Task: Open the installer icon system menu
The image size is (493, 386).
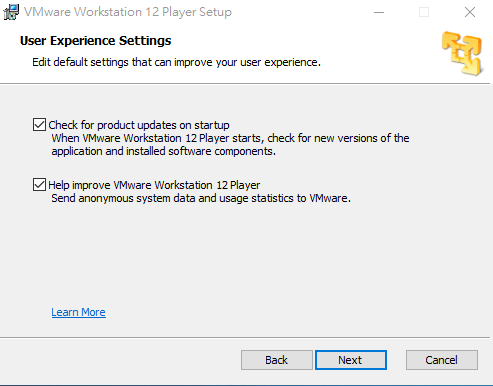Action: click(11, 12)
